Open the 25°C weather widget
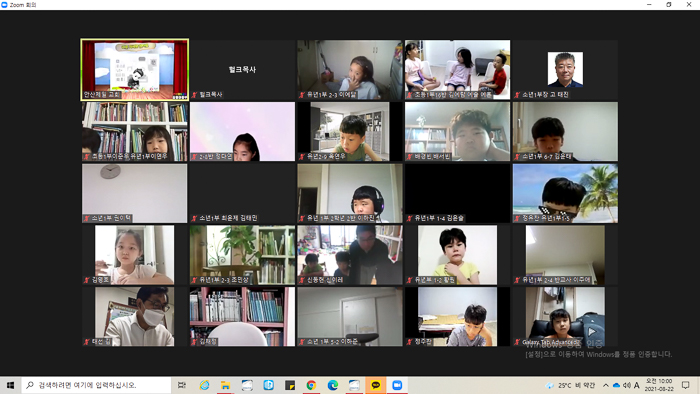700x394 pixels. click(570, 385)
